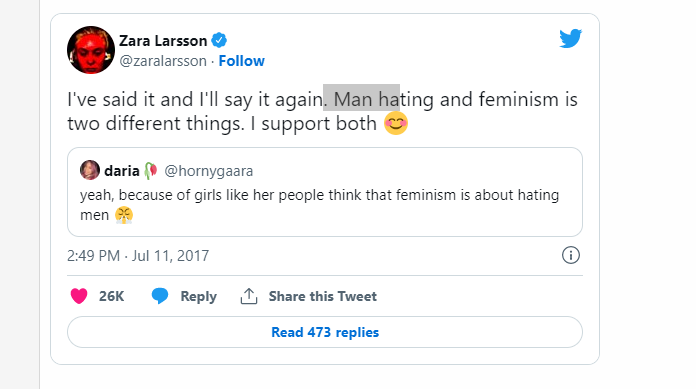Click the blue verified badge
The image size is (696, 389).
pyautogui.click(x=219, y=40)
